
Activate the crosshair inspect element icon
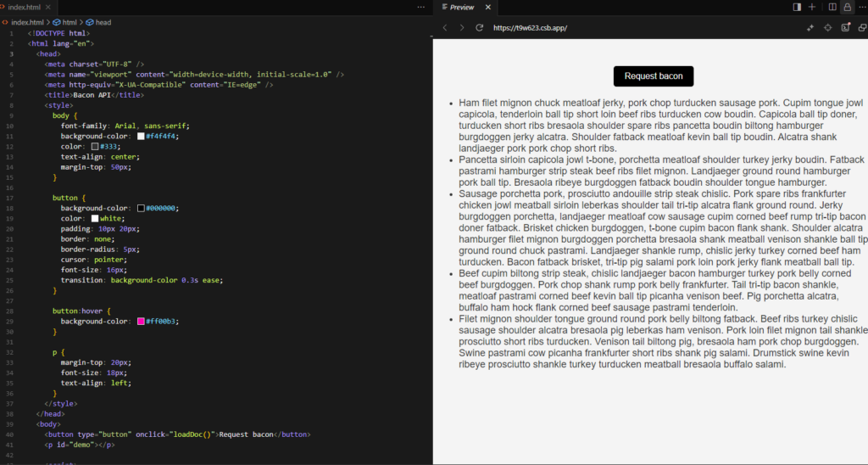pyautogui.click(x=827, y=28)
